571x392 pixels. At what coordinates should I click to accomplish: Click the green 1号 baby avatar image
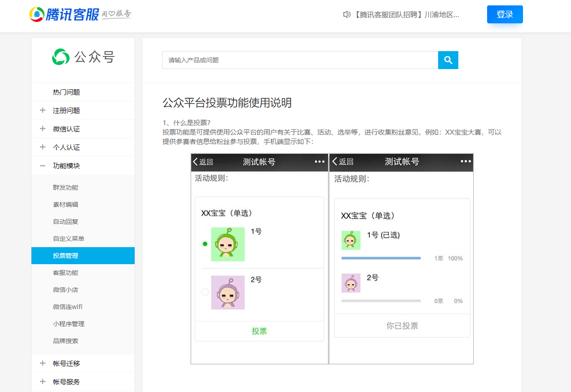click(x=228, y=244)
